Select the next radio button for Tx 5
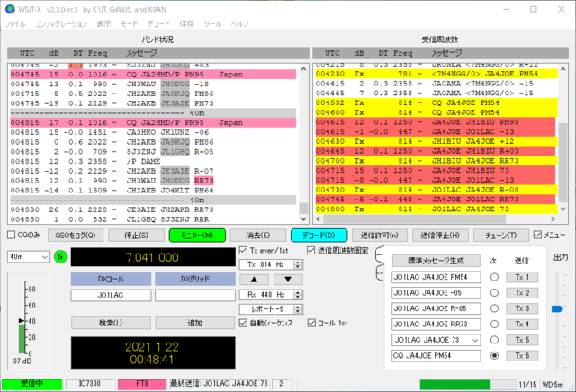The image size is (576, 392). tap(494, 340)
